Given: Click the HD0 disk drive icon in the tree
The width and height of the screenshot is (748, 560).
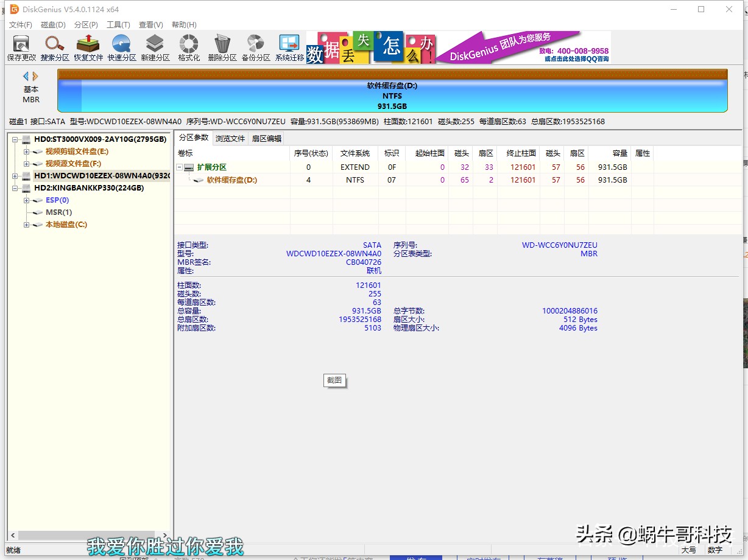Looking at the screenshot, I should (x=26, y=139).
